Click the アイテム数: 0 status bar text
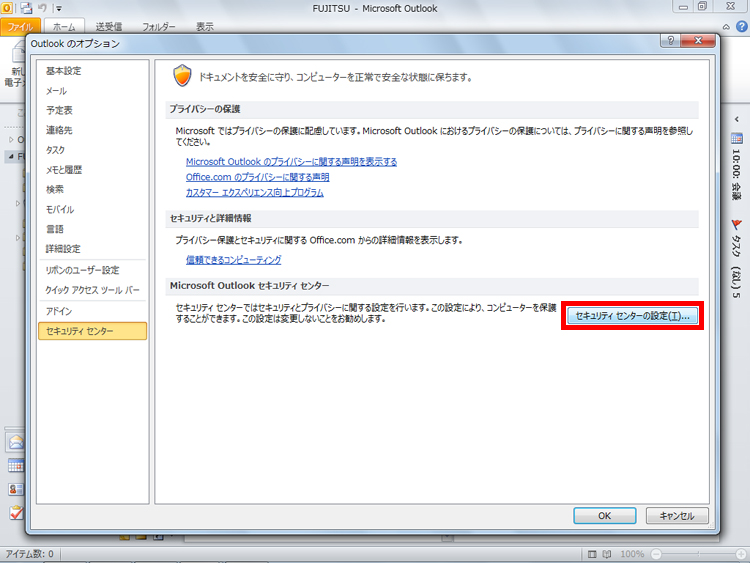 coord(30,554)
